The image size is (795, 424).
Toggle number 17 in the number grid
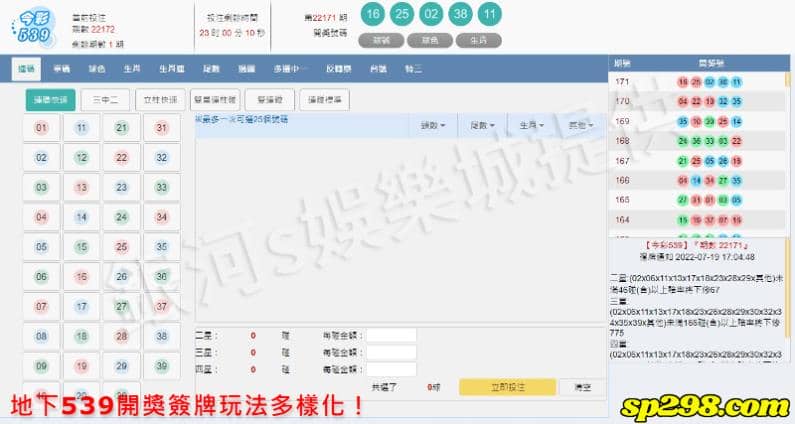pos(82,306)
